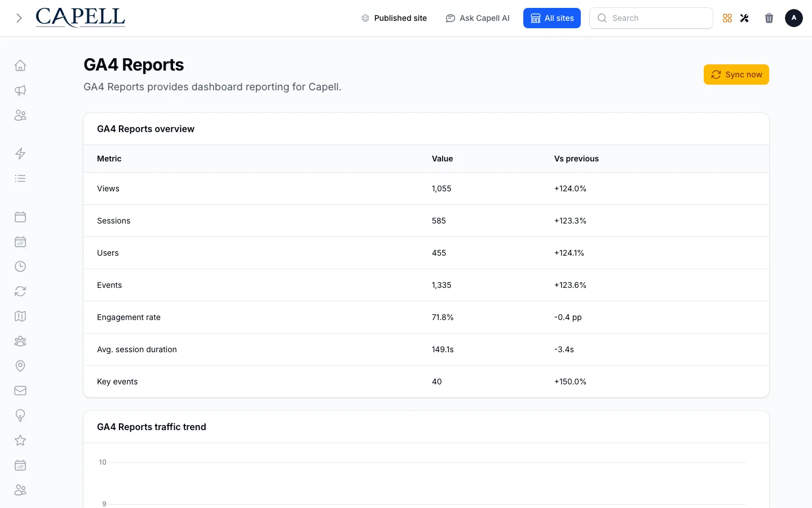Open the envelope mail icon
Image resolution: width=812 pixels, height=508 pixels.
[x=20, y=391]
